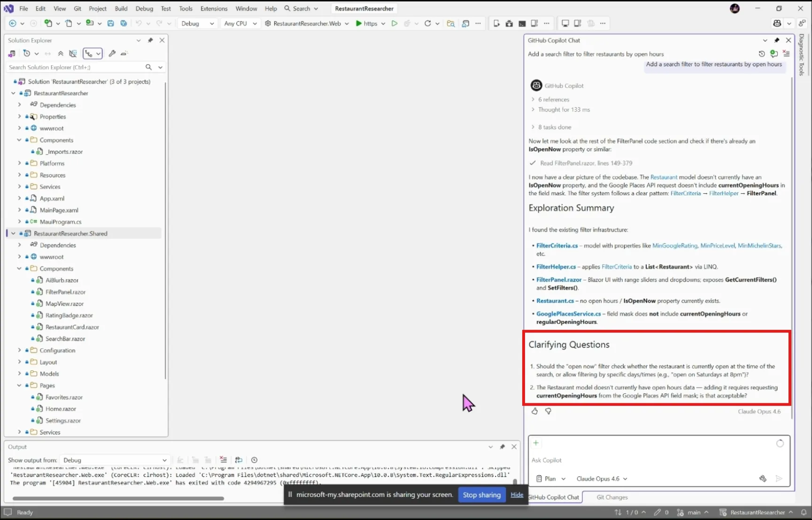Viewport: 812px width, 520px height.
Task: Click the Output panel horizontal scrollbar
Action: coord(118,498)
